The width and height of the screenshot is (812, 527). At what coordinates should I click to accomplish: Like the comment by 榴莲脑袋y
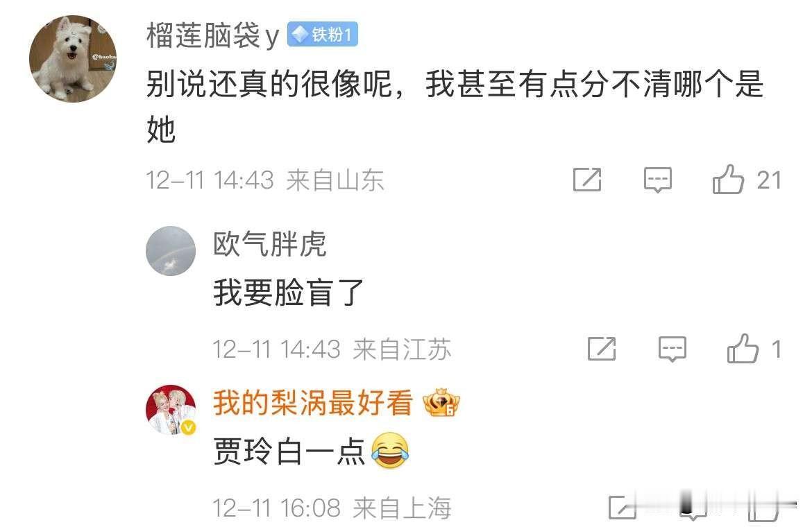tap(728, 180)
